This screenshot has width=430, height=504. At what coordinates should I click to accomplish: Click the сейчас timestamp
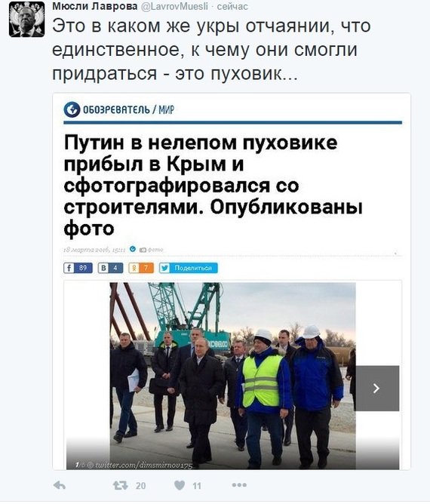click(232, 6)
